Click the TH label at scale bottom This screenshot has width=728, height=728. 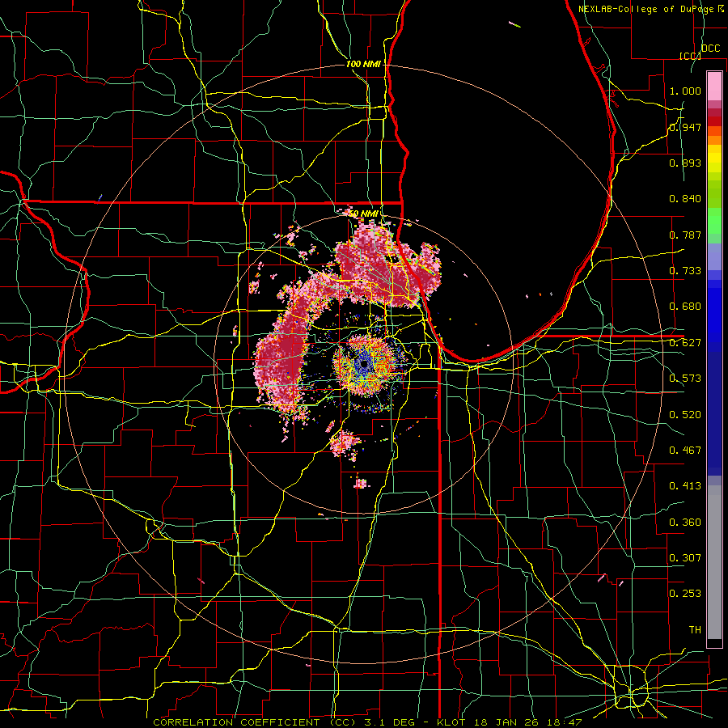click(695, 630)
